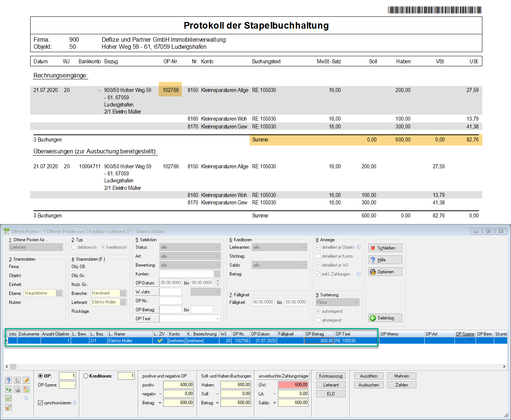Click the Mahnen button
Screen dimensions: 511x420
401,376
